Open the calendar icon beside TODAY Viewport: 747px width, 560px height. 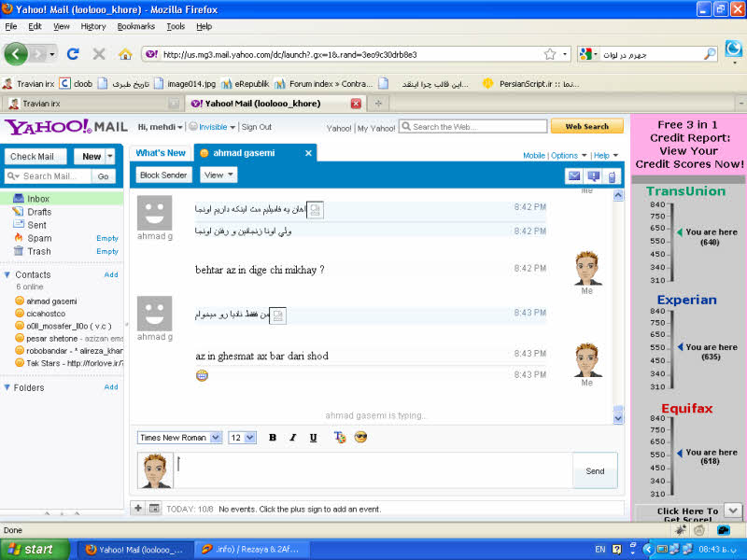click(x=154, y=508)
